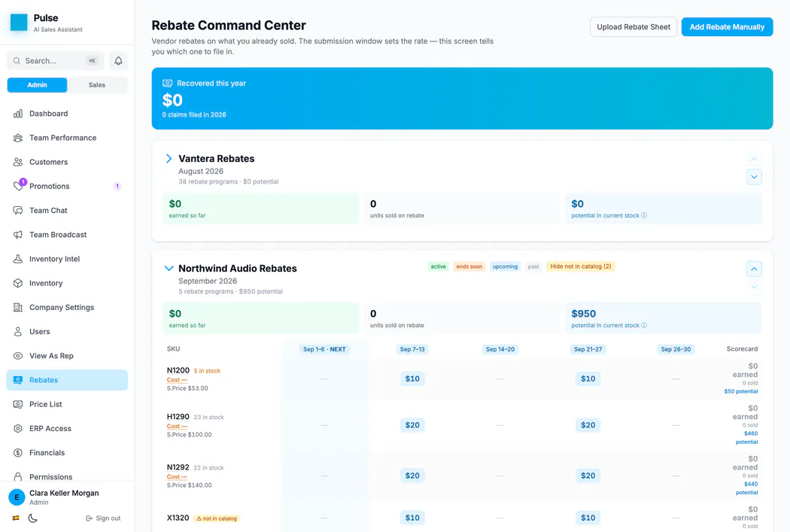Go to Company Settings

[x=67, y=307]
